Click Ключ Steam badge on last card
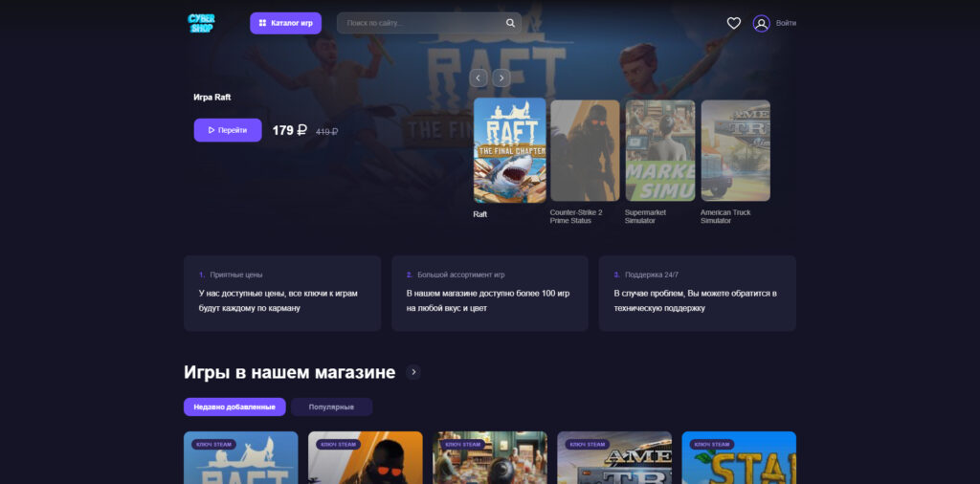Image resolution: width=980 pixels, height=484 pixels. click(x=712, y=445)
